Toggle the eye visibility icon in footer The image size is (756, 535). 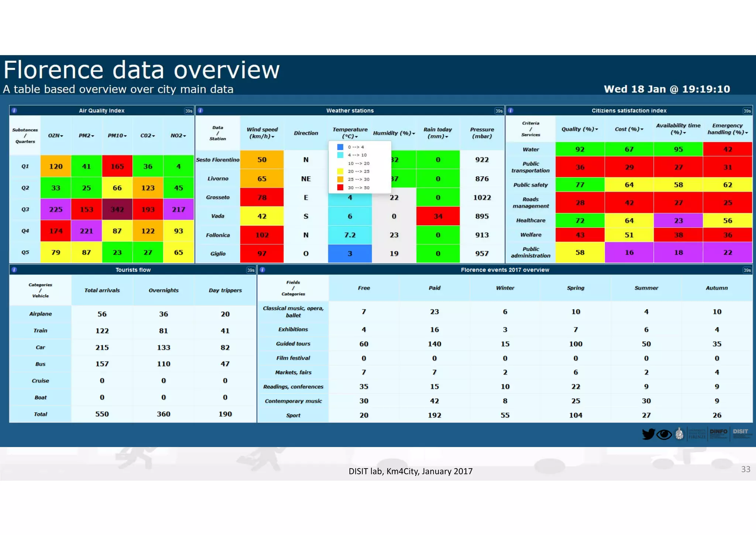click(664, 434)
